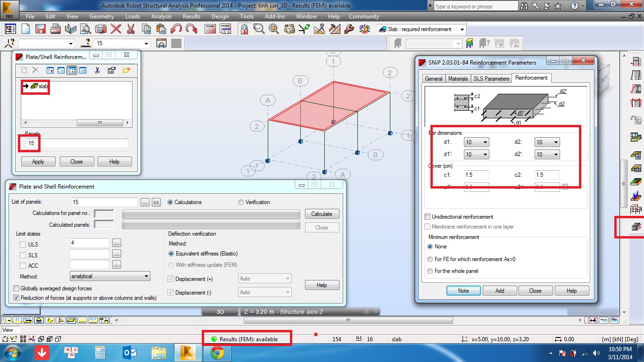The width and height of the screenshot is (644, 362).
Task: Open the Analysis menu
Action: [x=161, y=16]
